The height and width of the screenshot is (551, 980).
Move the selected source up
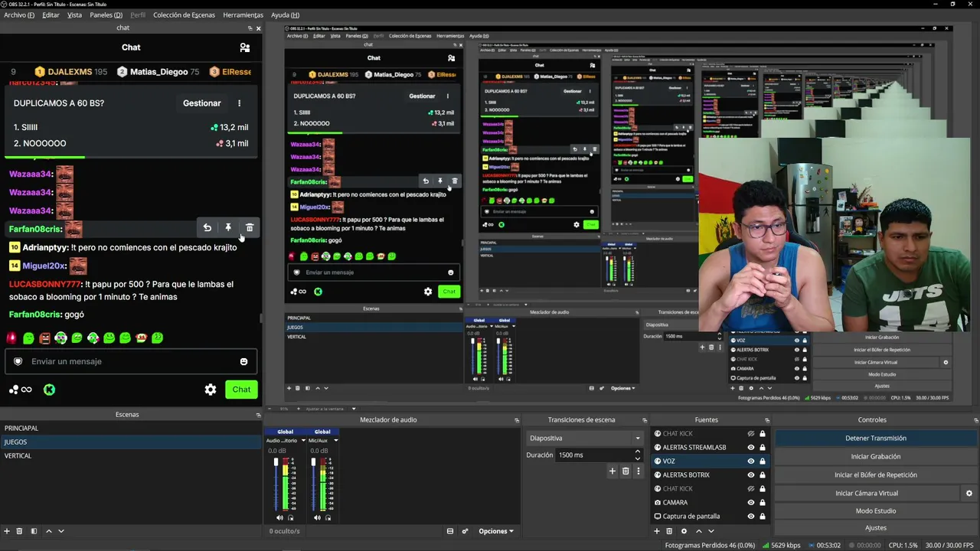pyautogui.click(x=699, y=531)
